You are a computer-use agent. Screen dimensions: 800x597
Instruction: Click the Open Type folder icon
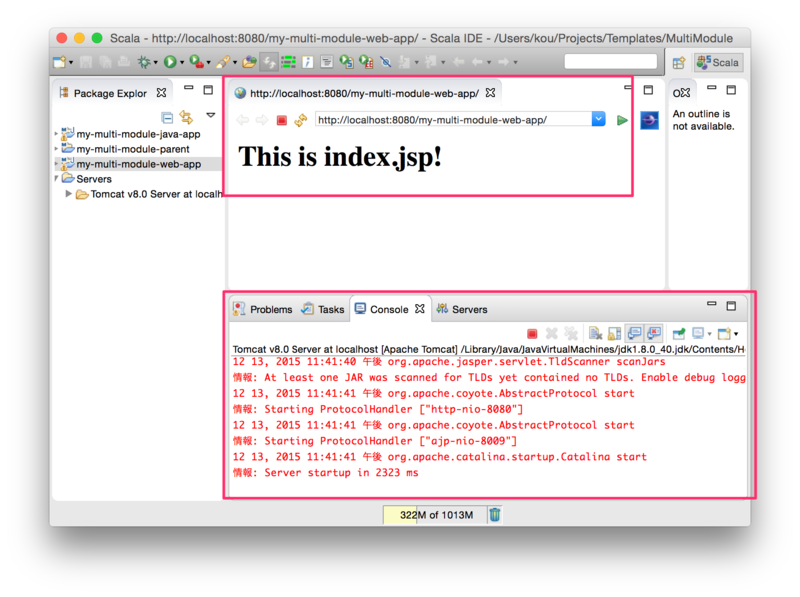(x=249, y=62)
